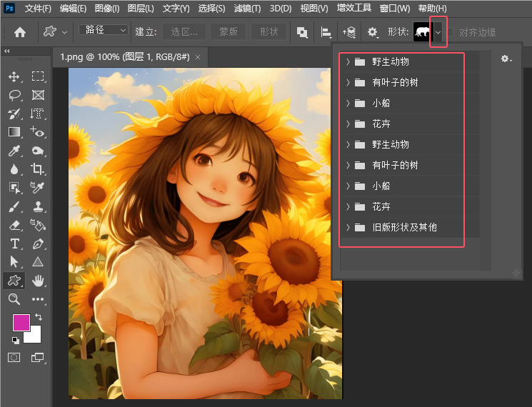Select the Blur tool
The image size is (532, 407).
point(14,169)
